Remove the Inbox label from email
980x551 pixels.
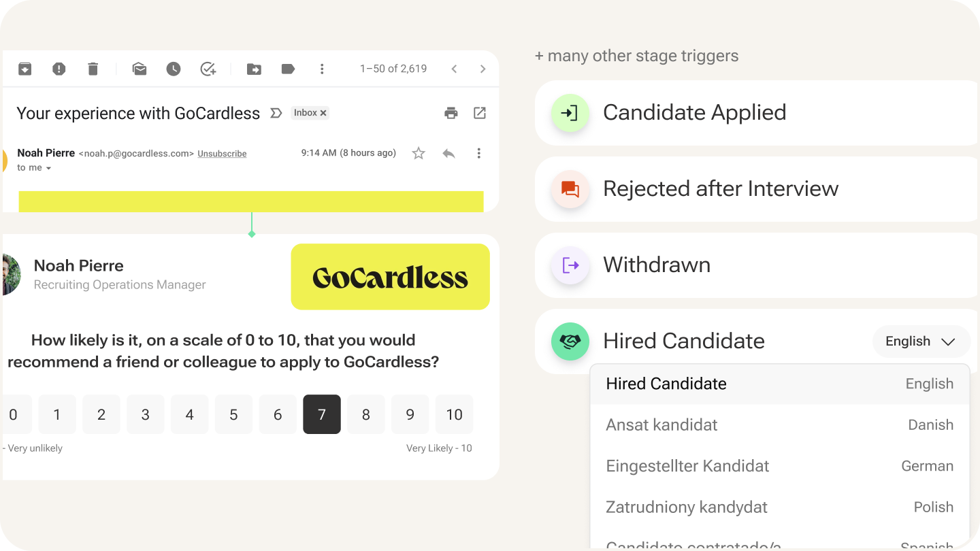323,113
